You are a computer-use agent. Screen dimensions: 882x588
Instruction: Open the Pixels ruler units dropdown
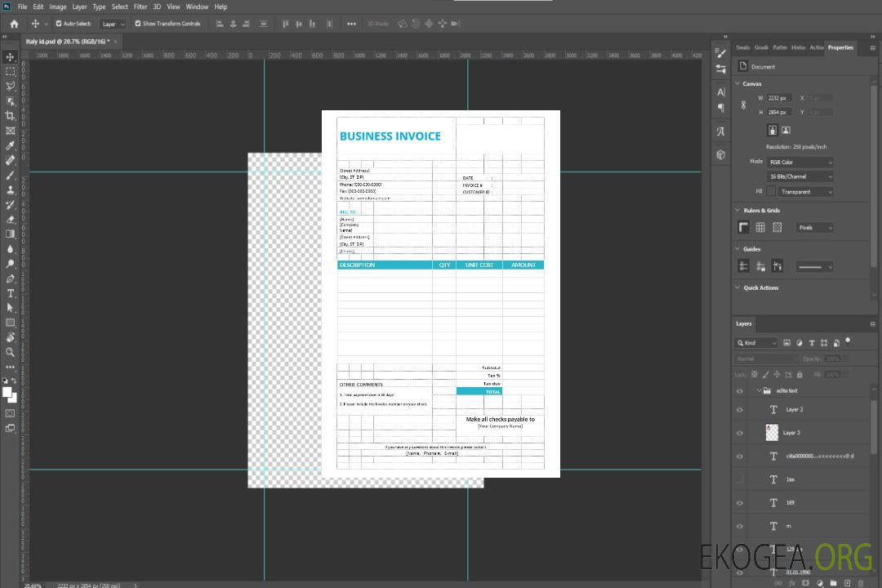[815, 228]
